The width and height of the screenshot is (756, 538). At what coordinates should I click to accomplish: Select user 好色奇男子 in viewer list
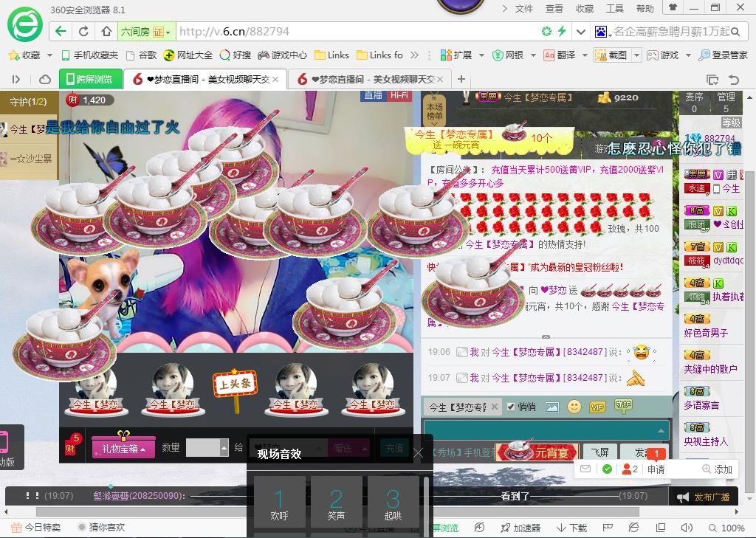pos(707,333)
